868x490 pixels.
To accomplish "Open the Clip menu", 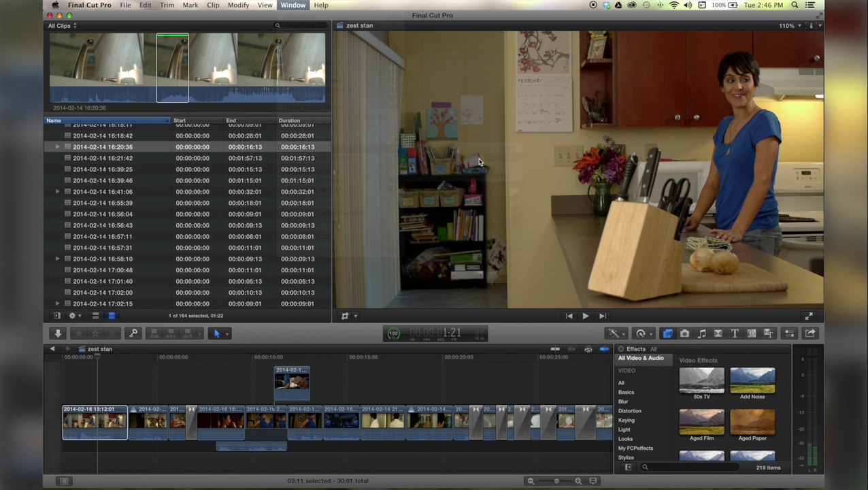I will [213, 5].
